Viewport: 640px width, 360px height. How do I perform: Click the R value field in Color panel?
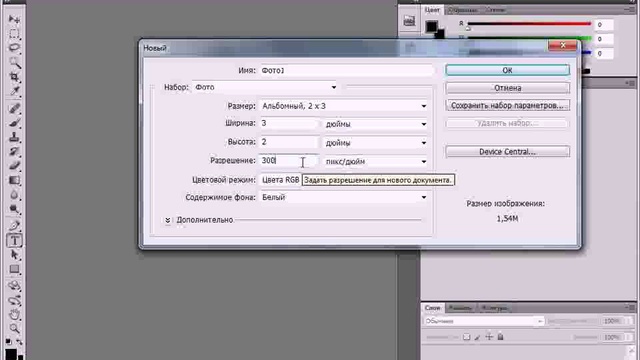click(x=603, y=25)
